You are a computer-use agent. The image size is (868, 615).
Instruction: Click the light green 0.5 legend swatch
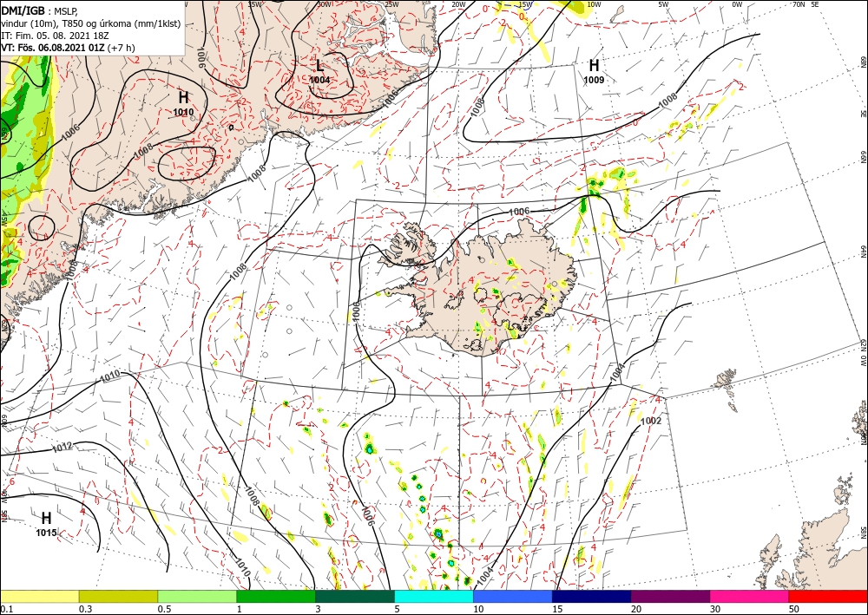coord(197,596)
